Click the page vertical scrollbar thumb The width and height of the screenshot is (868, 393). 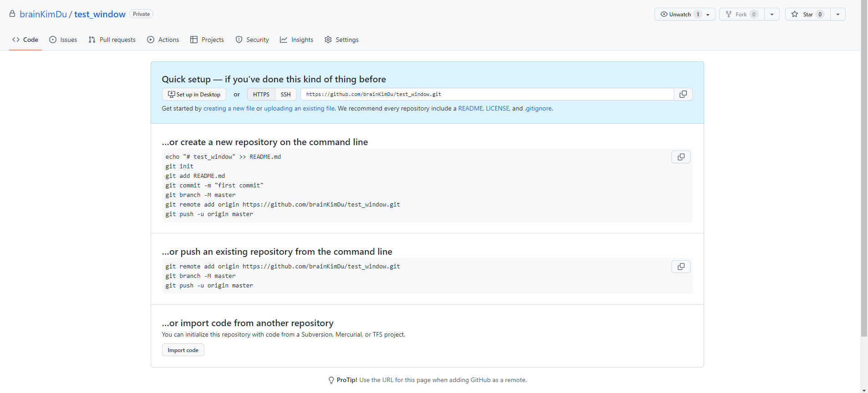864,168
